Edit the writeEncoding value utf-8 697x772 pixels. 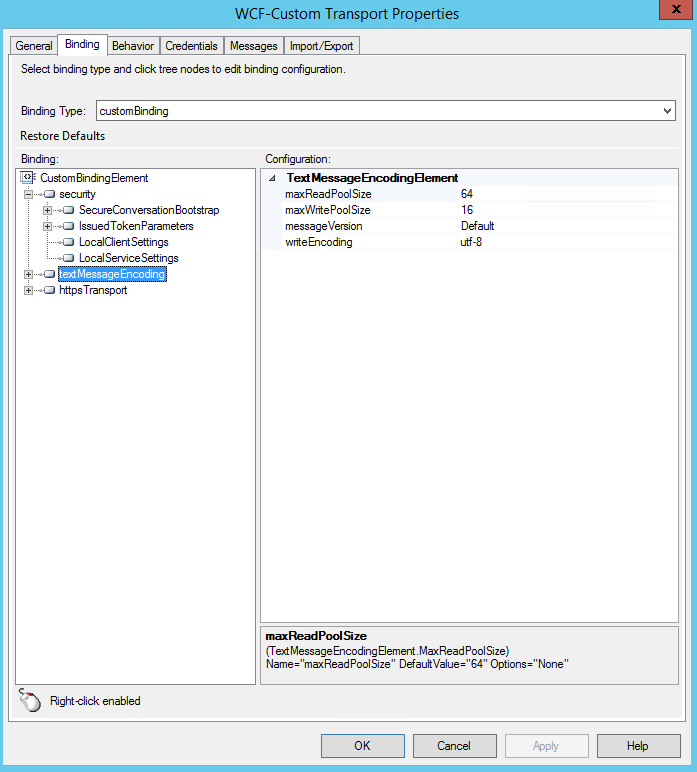(x=567, y=242)
